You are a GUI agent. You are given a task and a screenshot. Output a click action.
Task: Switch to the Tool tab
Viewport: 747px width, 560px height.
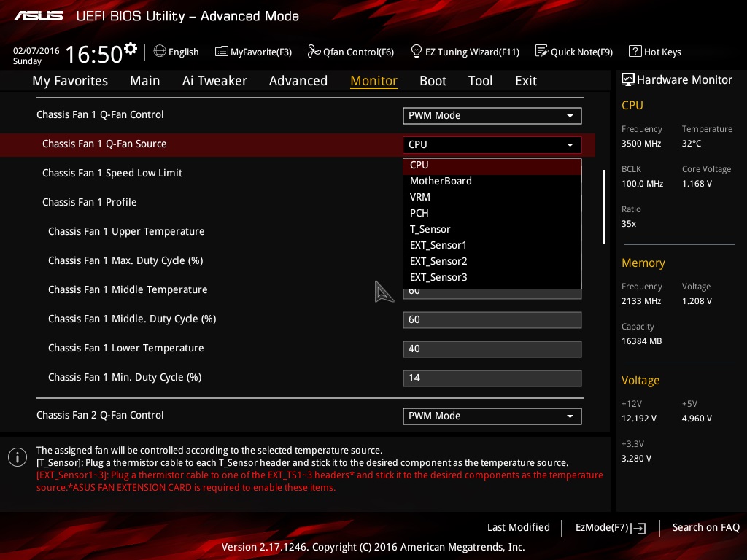click(480, 80)
